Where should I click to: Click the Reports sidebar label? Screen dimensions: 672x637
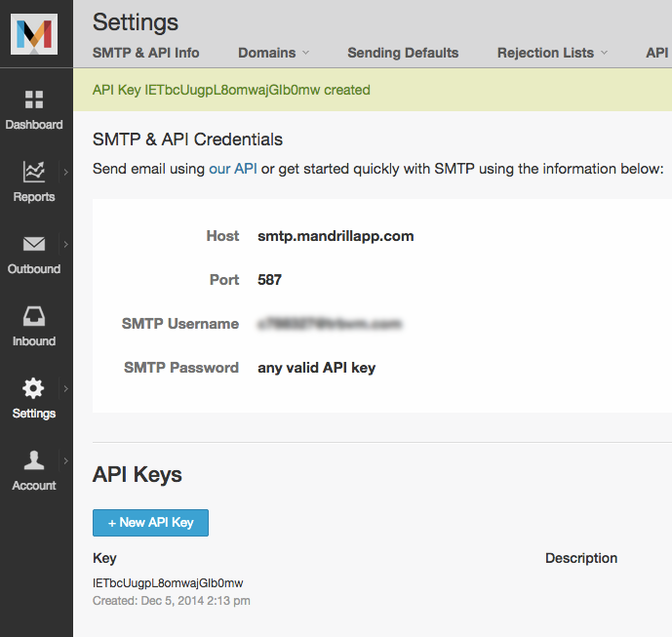pyautogui.click(x=34, y=197)
